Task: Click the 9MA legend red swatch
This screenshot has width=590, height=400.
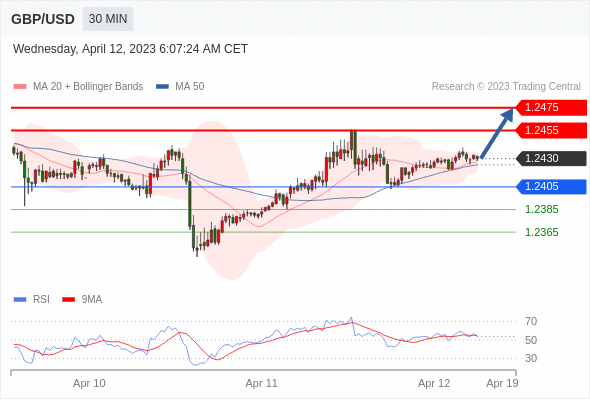Action: tap(68, 300)
